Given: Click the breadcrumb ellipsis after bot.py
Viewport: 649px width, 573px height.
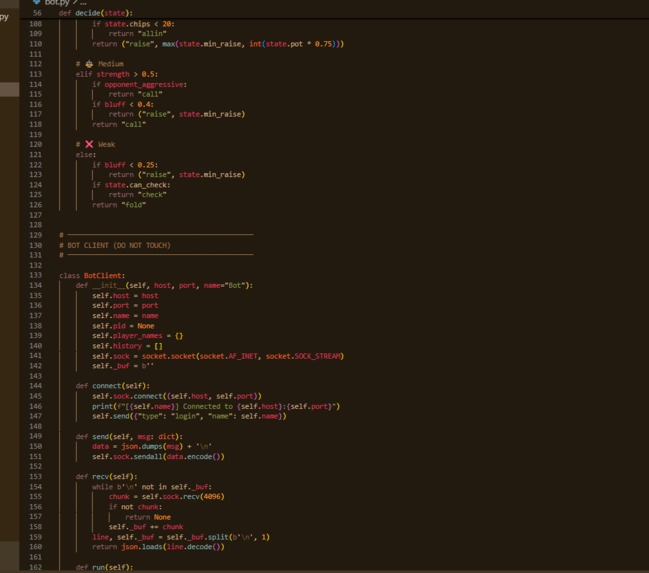Looking at the screenshot, I should point(83,3).
